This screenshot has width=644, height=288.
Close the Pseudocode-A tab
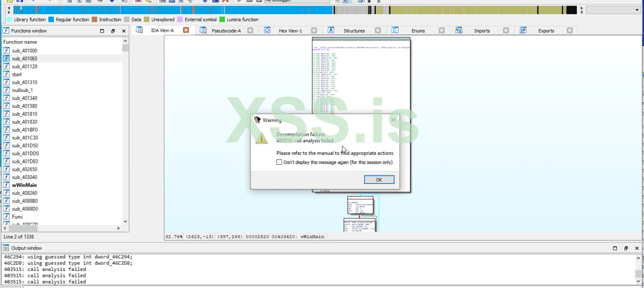pyautogui.click(x=250, y=30)
